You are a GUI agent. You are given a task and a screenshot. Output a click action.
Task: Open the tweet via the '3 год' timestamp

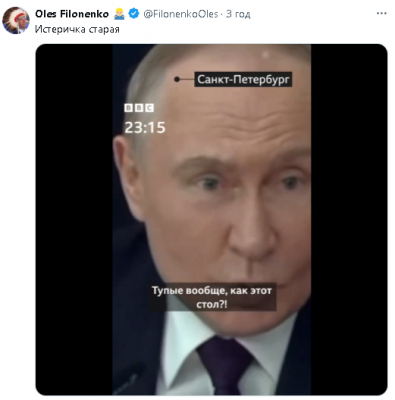click(238, 14)
